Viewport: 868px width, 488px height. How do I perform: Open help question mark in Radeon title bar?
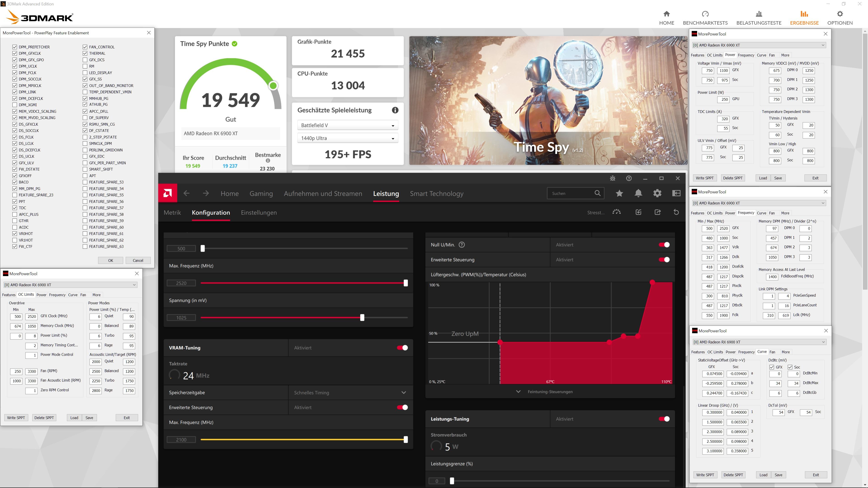click(x=629, y=178)
